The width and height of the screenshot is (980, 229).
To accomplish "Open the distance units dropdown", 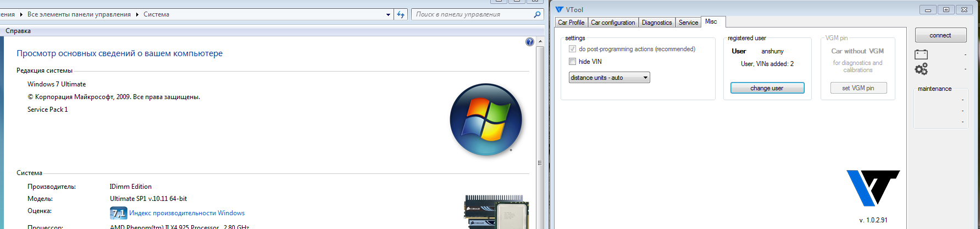I will [x=609, y=78].
